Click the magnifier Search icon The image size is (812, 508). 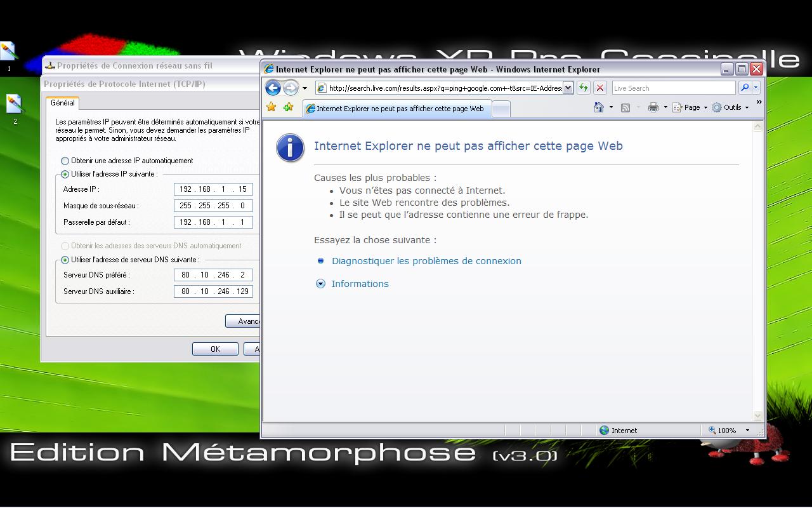745,88
